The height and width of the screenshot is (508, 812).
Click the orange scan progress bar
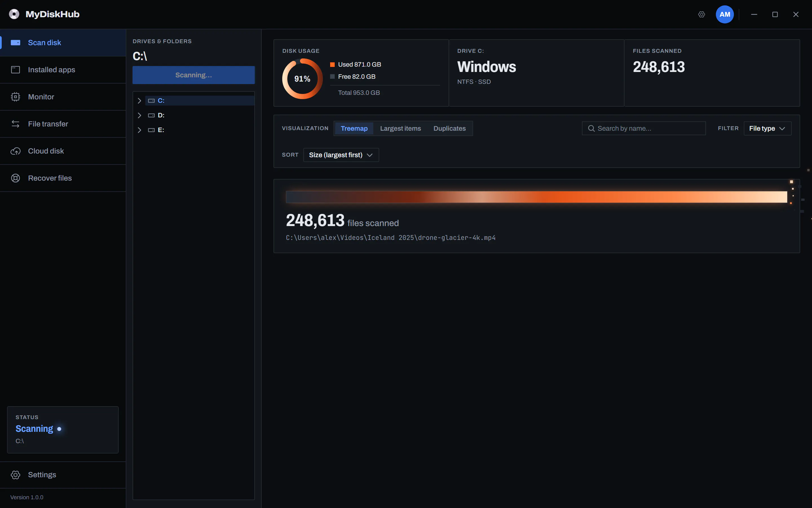point(536,197)
